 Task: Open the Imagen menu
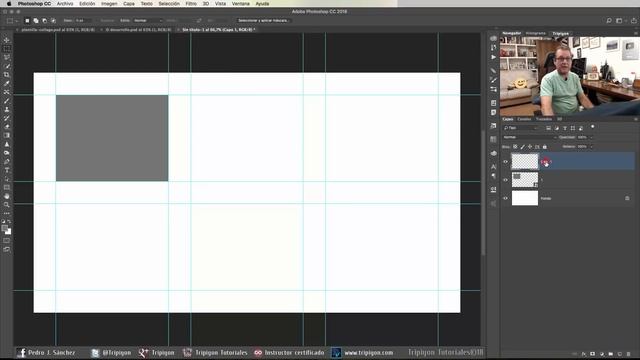[x=109, y=4]
